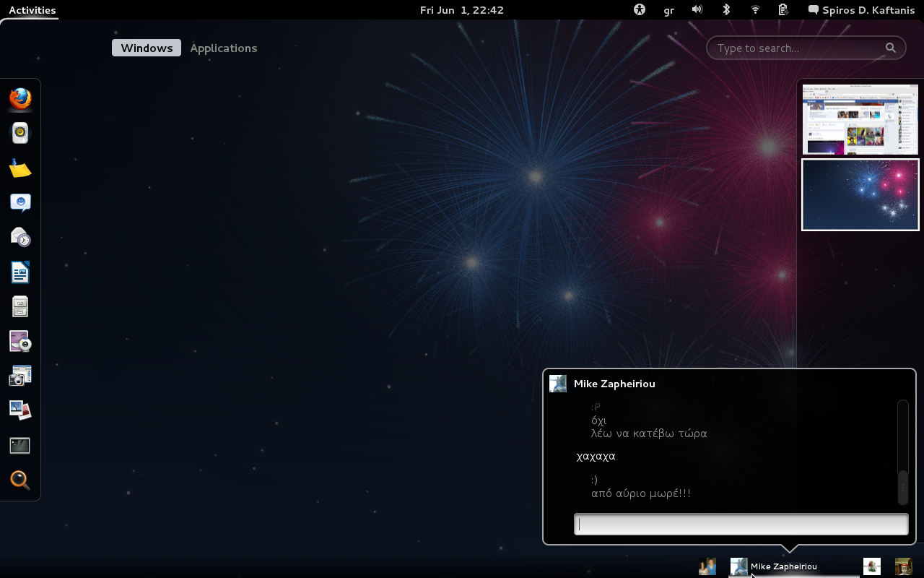Viewport: 924px width, 578px height.
Task: Launch Firefox from the dash
Action: tap(20, 98)
